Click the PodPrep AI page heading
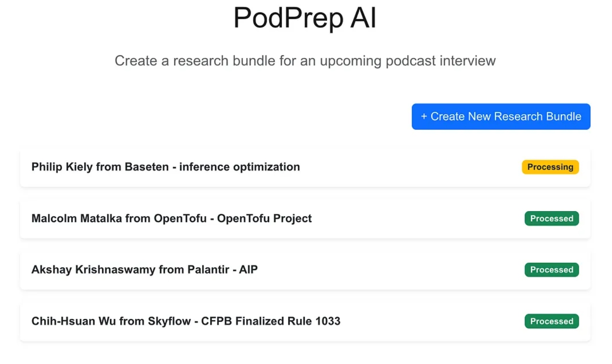Screen dimensions: 612x364 click(x=305, y=18)
